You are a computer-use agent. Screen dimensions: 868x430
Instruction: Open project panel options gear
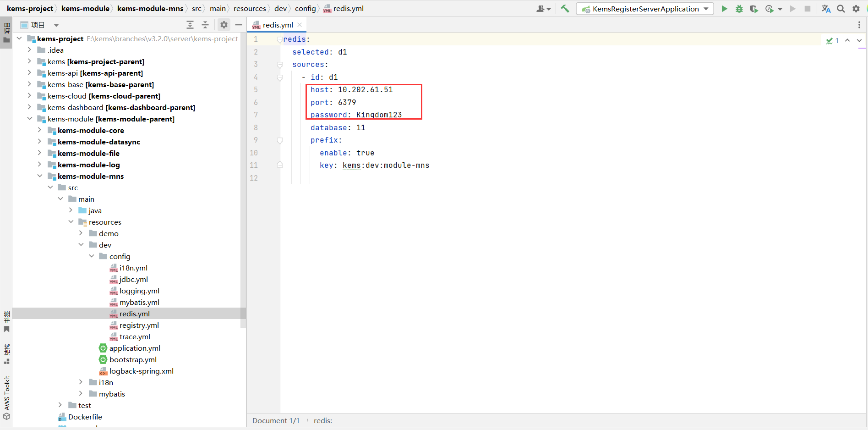point(224,25)
